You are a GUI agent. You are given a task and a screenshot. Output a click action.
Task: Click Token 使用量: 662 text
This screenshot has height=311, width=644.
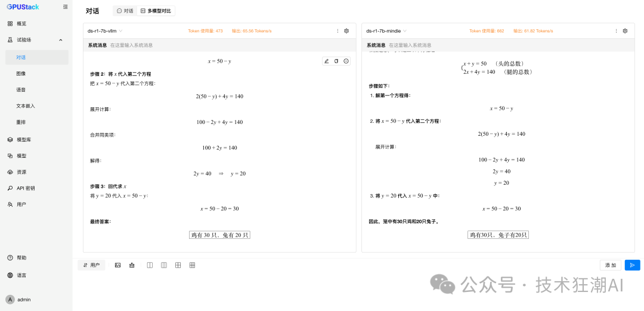pyautogui.click(x=487, y=31)
